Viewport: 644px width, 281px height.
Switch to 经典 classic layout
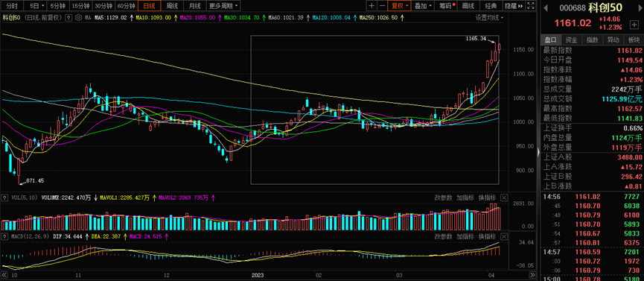point(491,6)
